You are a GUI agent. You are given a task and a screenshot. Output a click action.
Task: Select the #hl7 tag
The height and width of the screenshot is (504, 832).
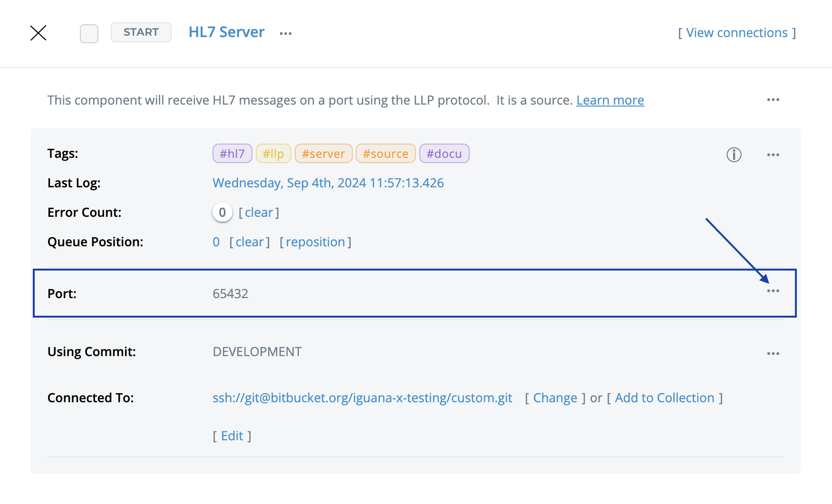tap(232, 153)
